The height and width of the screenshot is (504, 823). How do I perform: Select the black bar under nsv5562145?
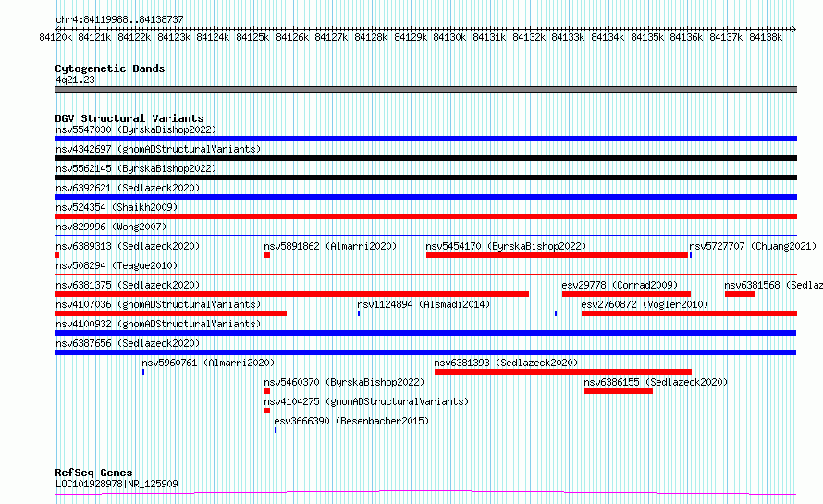tap(425, 178)
